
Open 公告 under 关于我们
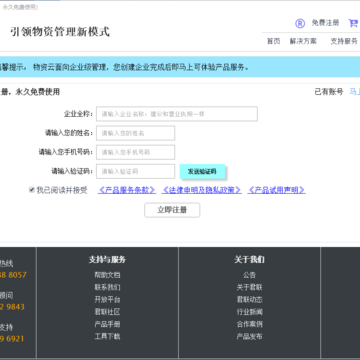click(x=249, y=275)
